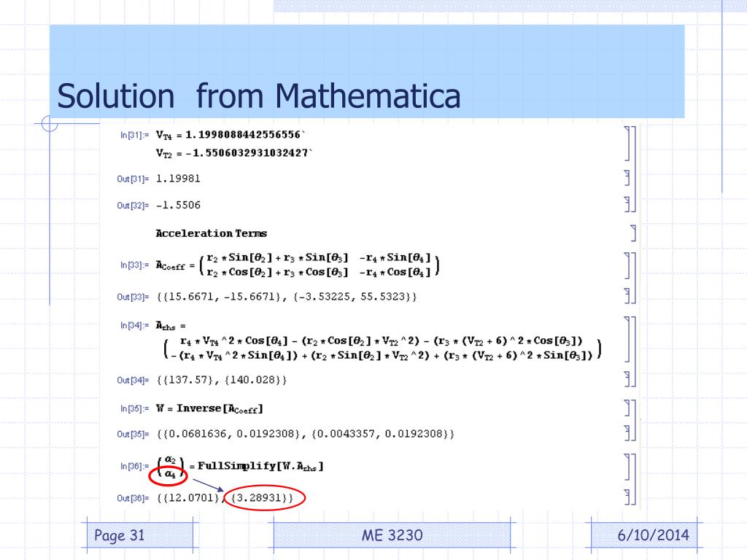Click the value -1.5506032931032427 assigned to VT2
This screenshot has width=747, height=560.
[x=249, y=153]
